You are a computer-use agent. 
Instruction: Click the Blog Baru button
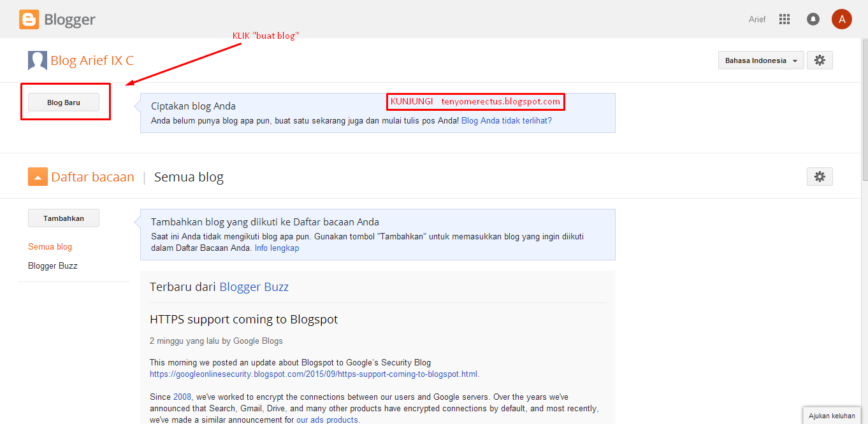(x=63, y=102)
